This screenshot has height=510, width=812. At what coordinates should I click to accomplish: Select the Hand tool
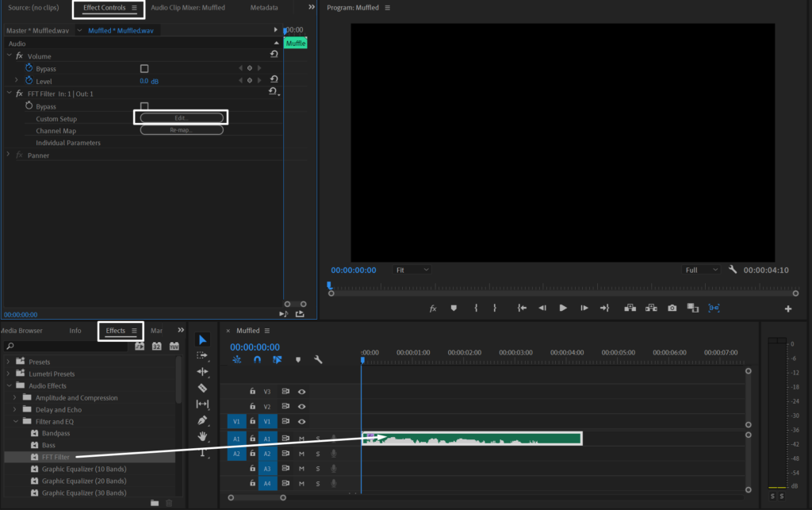[202, 436]
